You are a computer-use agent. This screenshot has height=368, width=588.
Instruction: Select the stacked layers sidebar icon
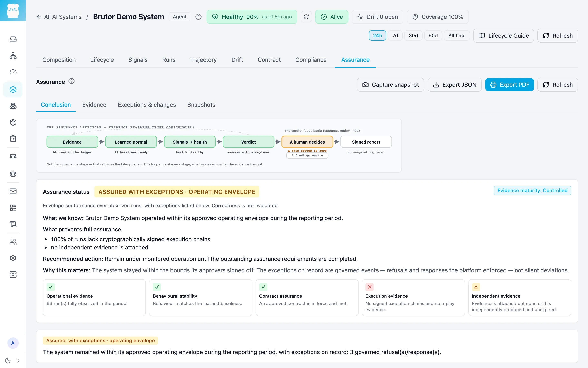(x=13, y=89)
